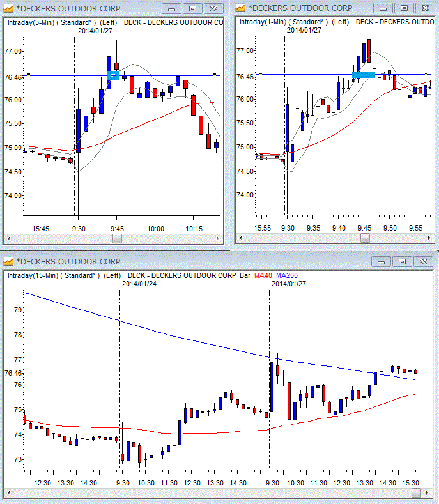Maximize the 1-Min chart window
The width and height of the screenshot is (439, 504).
click(x=404, y=8)
